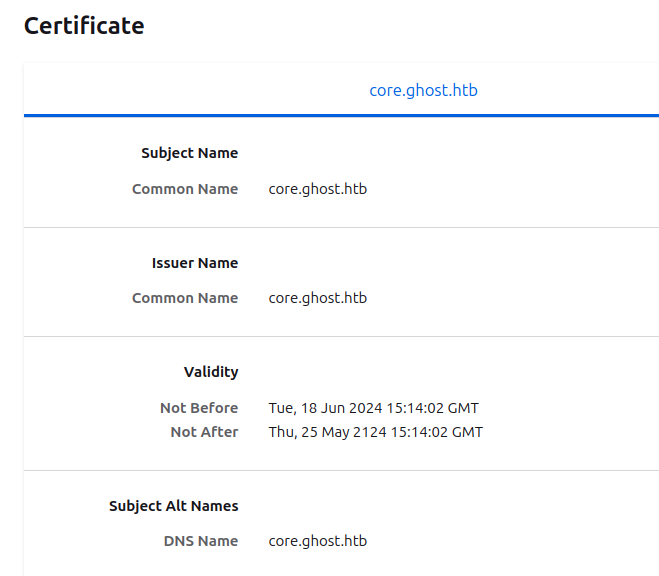Click the blue underline below the tab

click(x=341, y=116)
